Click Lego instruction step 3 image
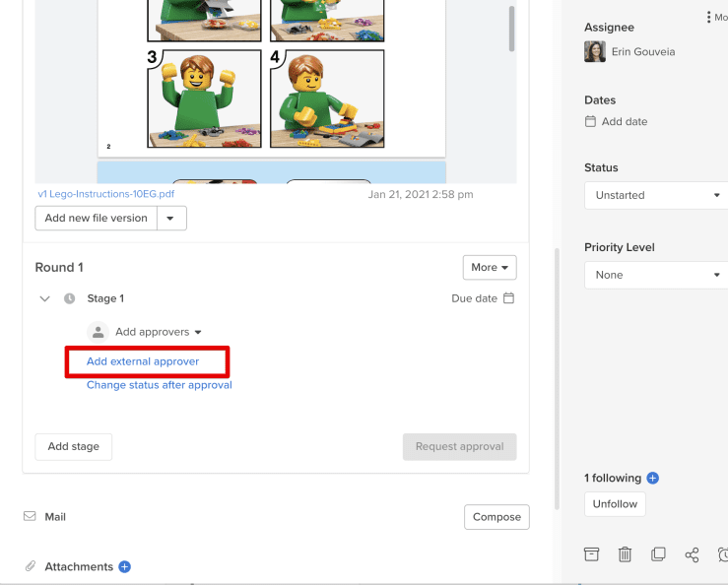 204,98
